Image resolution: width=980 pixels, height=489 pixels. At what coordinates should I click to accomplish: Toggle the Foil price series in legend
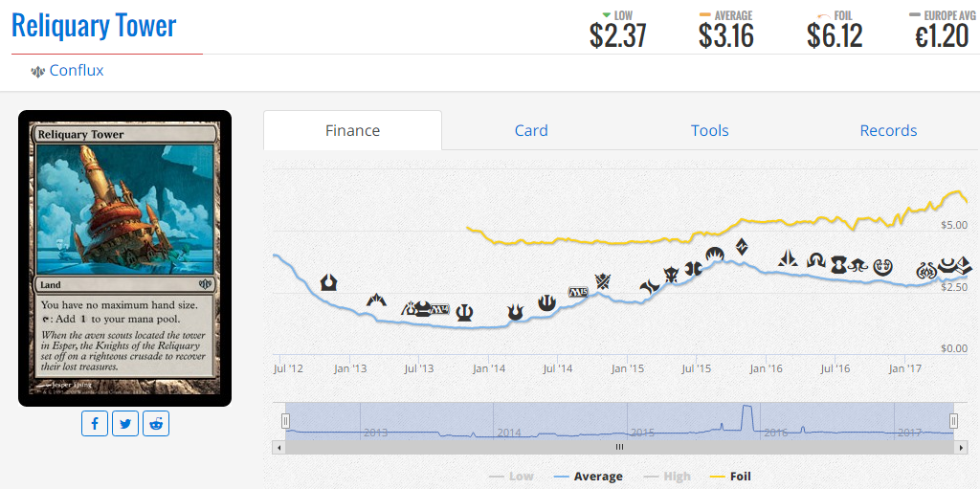point(731,477)
